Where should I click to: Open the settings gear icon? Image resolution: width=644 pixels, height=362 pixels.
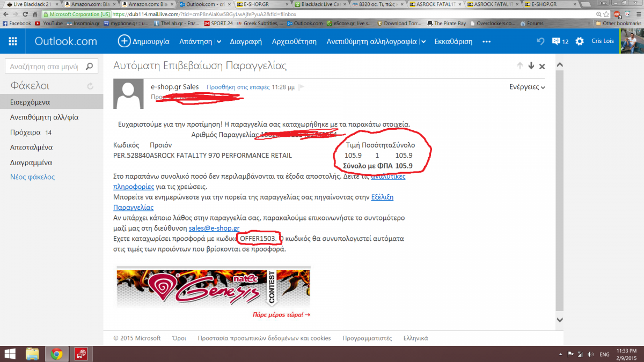pos(580,41)
